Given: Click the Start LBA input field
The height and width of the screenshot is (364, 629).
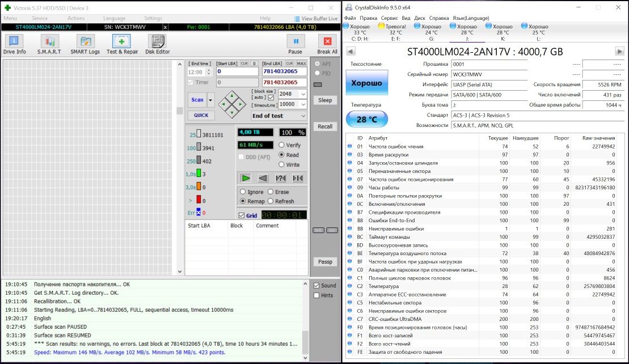Looking at the screenshot, I should (237, 71).
